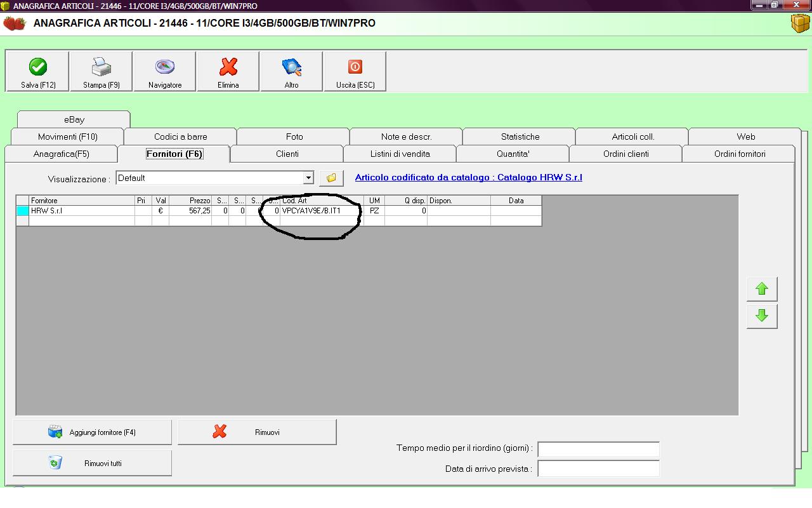
Task: Click the Data column header
Action: click(x=516, y=201)
